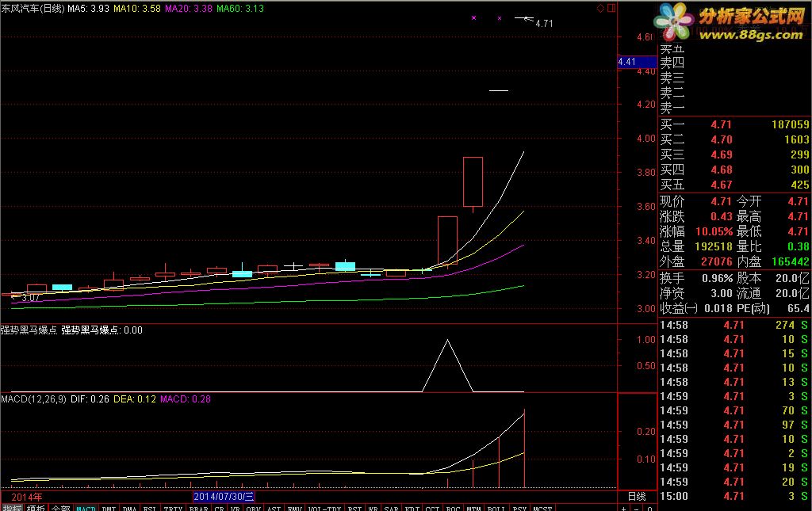Select the VOL-TDX indicator tab
Image resolution: width=812 pixels, height=511 pixels.
tap(324, 509)
